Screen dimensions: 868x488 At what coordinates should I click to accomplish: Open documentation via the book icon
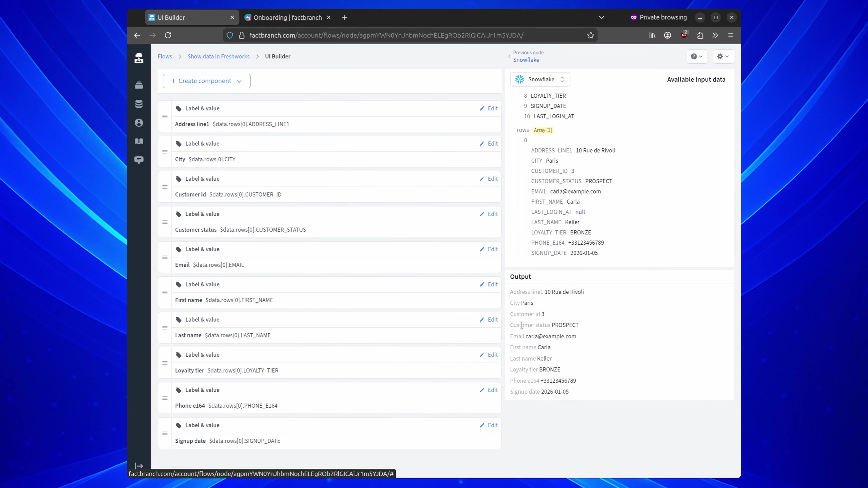pos(139,141)
